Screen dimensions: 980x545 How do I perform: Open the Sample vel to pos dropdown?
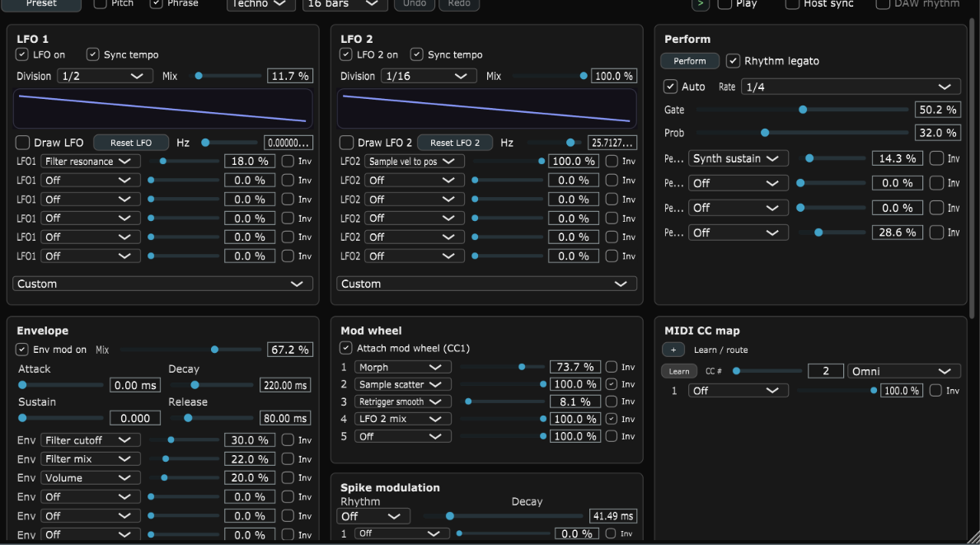pyautogui.click(x=415, y=162)
